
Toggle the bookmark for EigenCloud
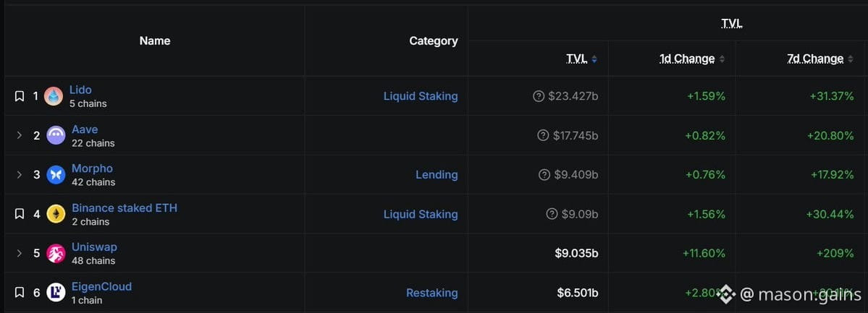tap(20, 293)
